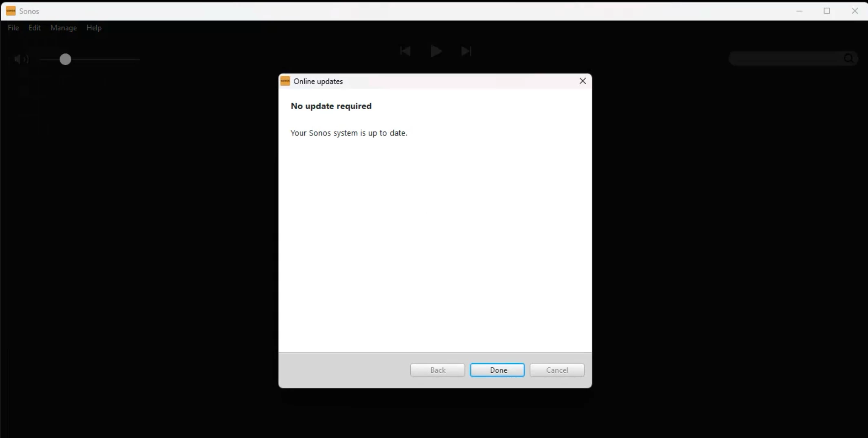The width and height of the screenshot is (868, 438).
Task: Minimize the Sonos window
Action: point(799,11)
